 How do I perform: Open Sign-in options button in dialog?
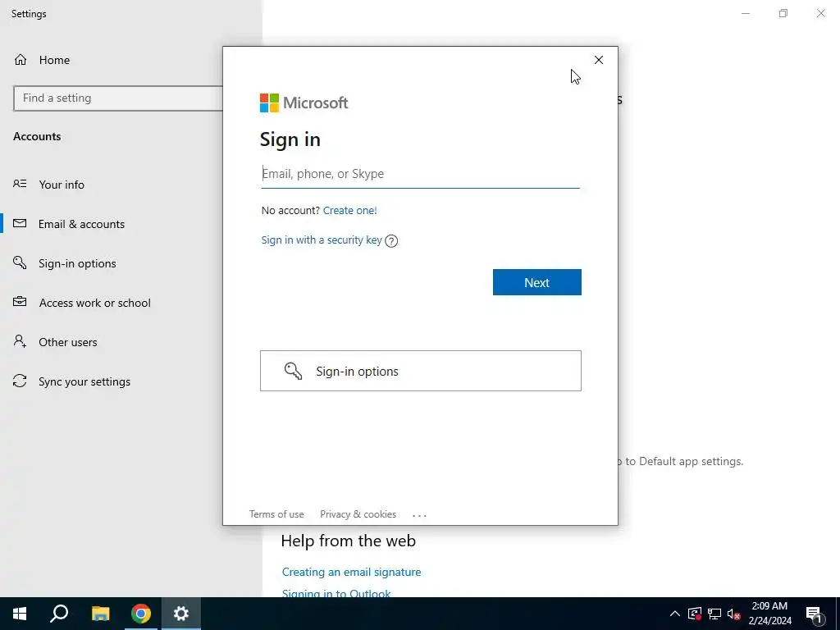tap(421, 371)
